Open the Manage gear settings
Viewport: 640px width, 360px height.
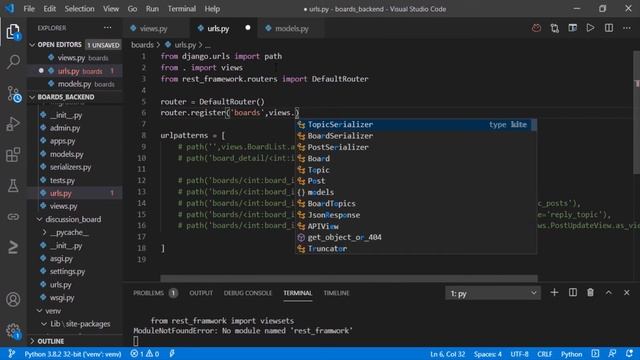click(13, 331)
